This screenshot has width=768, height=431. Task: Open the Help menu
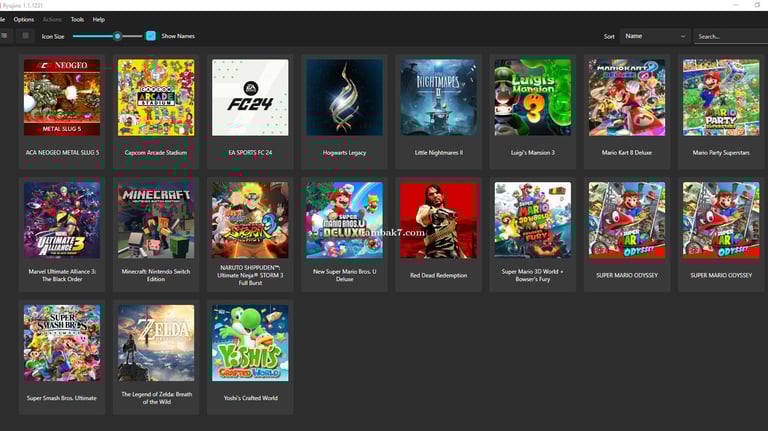(x=98, y=20)
